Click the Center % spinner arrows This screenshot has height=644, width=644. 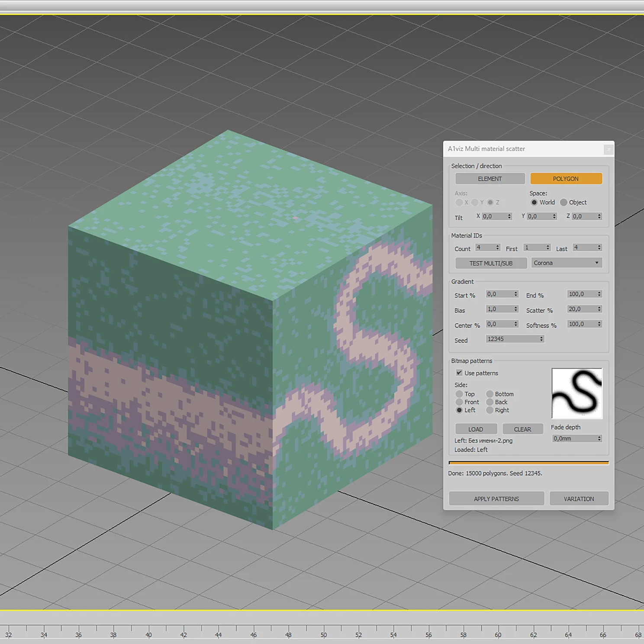[x=515, y=324]
